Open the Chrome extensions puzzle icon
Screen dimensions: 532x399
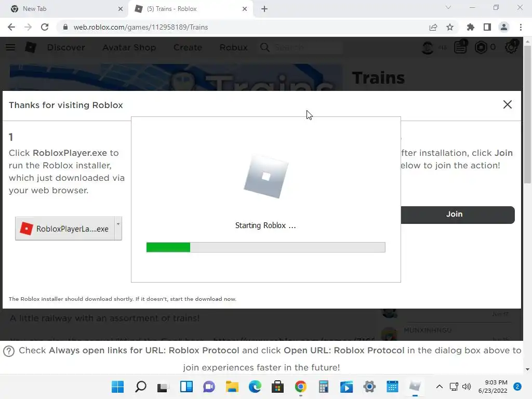point(471,27)
